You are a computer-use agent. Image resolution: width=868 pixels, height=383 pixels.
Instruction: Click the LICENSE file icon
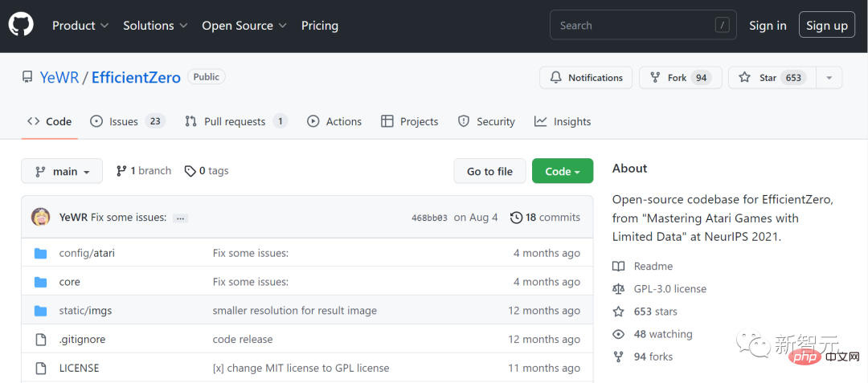pos(41,368)
